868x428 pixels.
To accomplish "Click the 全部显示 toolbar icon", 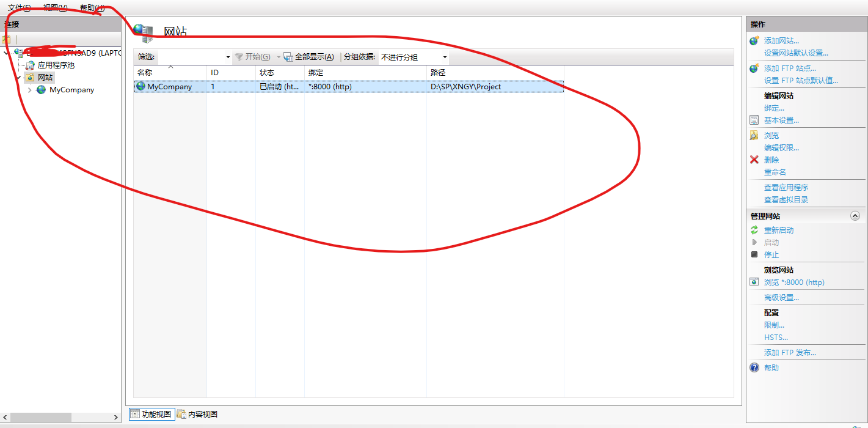I will coord(288,56).
